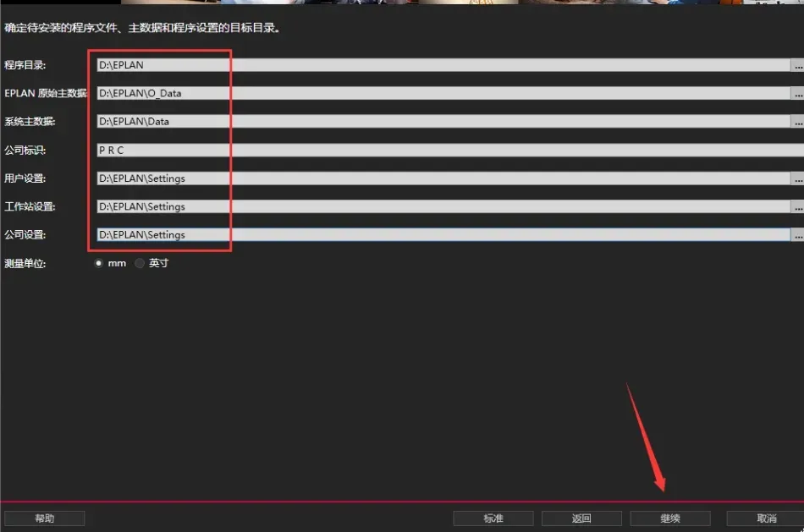Select the mm measurement unit
The image size is (804, 532).
(98, 263)
